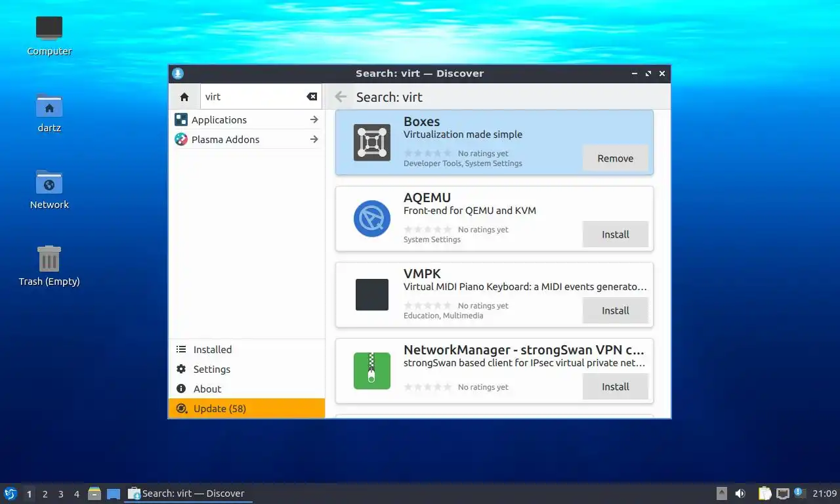The width and height of the screenshot is (840, 504).
Task: Click 'Virtualization made simple' description
Action: click(463, 135)
